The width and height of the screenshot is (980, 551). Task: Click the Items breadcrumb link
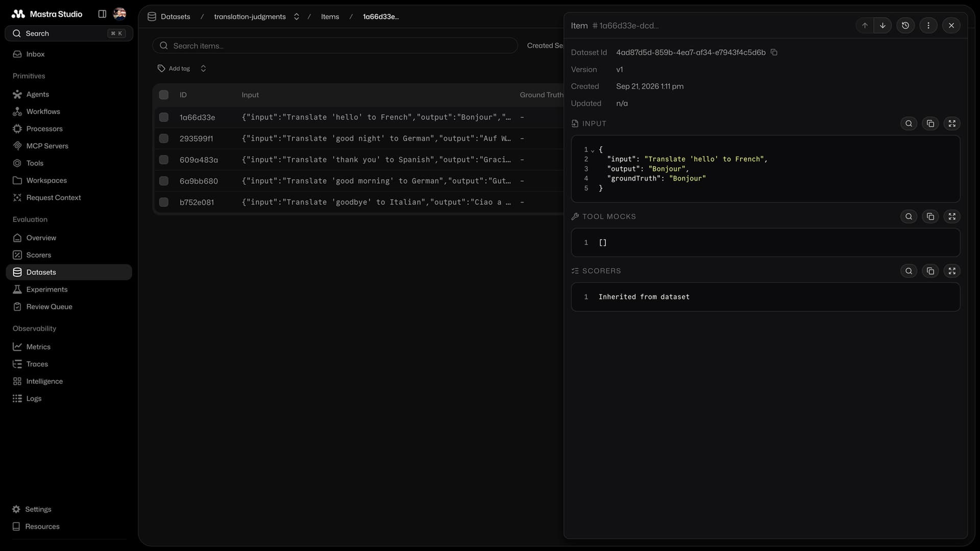(x=330, y=17)
